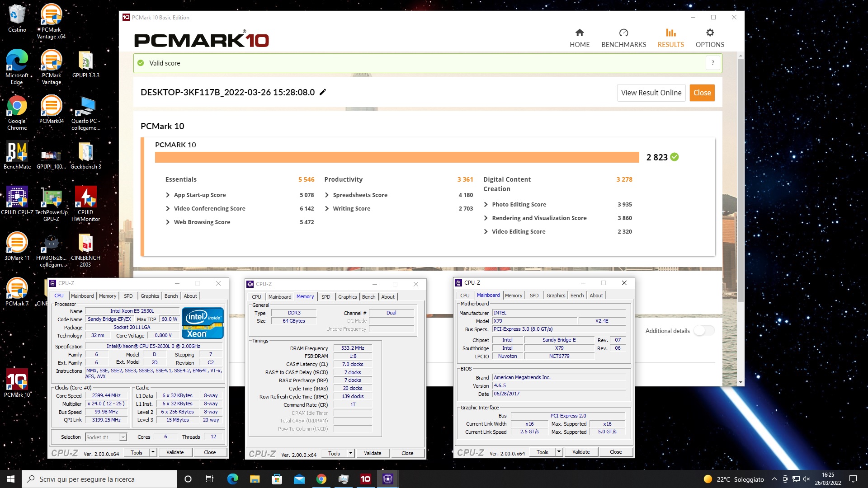Viewport: 868px width, 488px height.
Task: Open Questo PC shortcut on desktop
Action: pyautogui.click(x=85, y=113)
